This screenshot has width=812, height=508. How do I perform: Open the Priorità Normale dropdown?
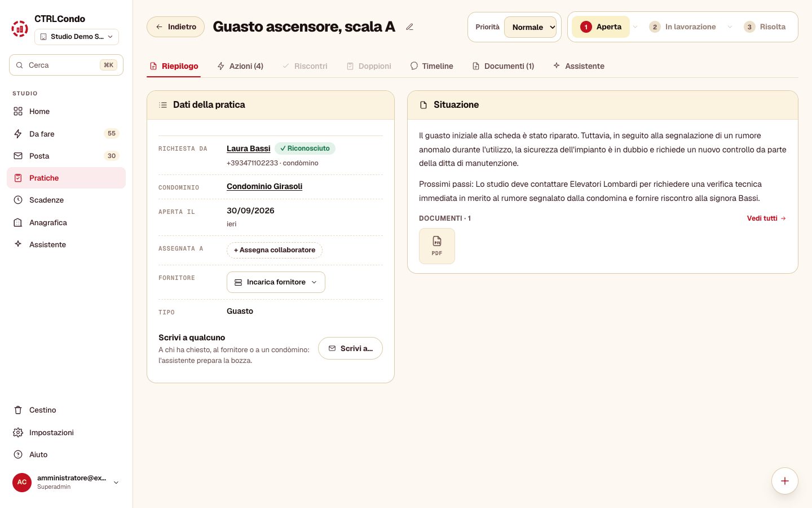[530, 27]
